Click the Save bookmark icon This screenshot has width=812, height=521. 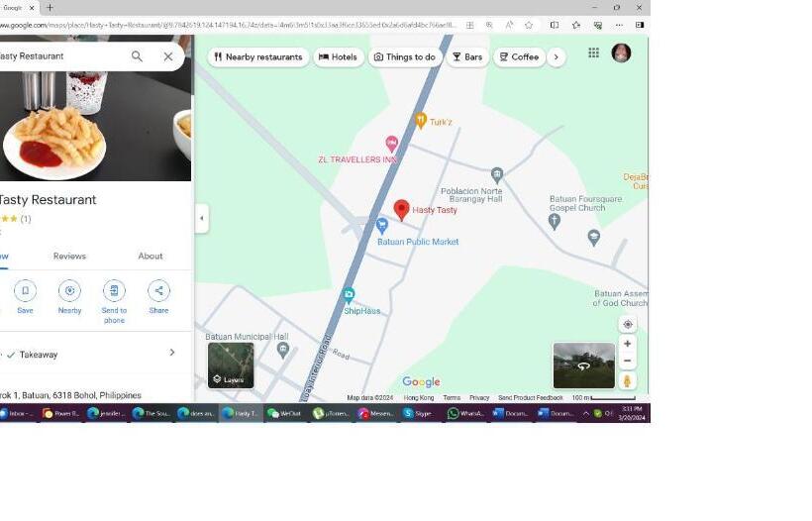25,290
